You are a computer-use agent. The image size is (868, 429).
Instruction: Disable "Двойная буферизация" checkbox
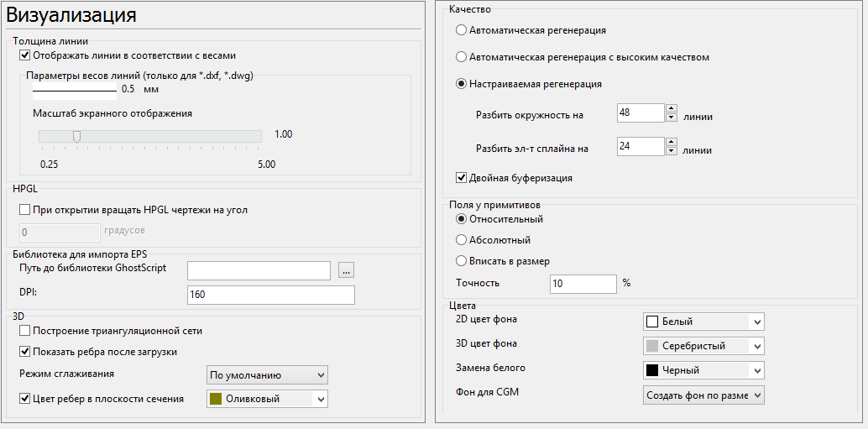click(461, 178)
